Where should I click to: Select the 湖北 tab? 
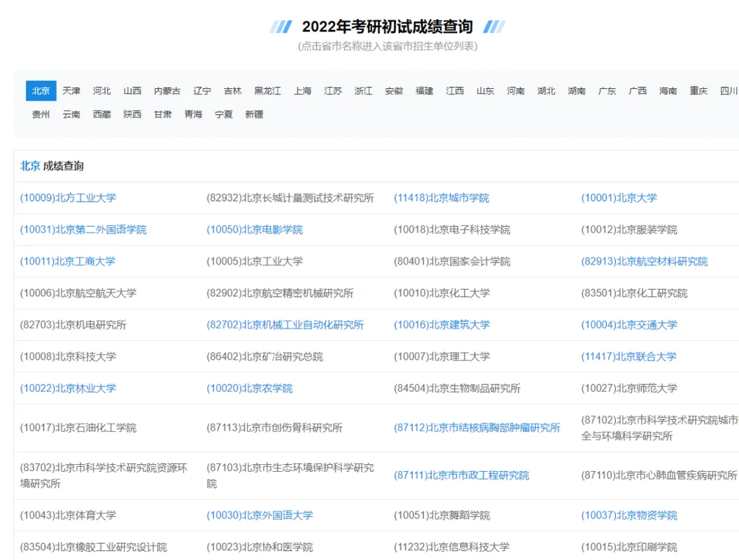click(x=547, y=90)
